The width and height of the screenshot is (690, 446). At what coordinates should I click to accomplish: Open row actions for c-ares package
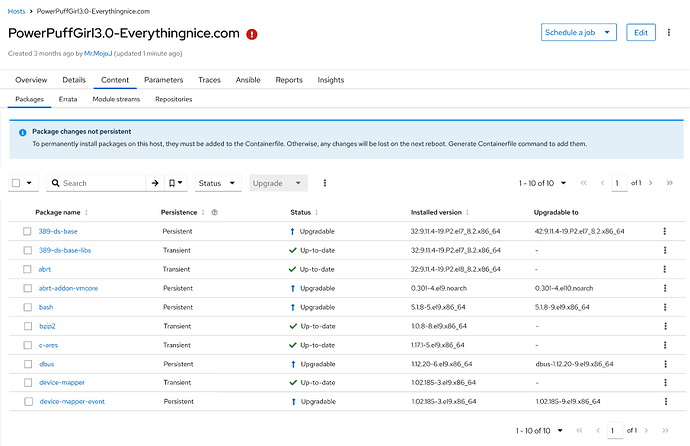click(665, 345)
